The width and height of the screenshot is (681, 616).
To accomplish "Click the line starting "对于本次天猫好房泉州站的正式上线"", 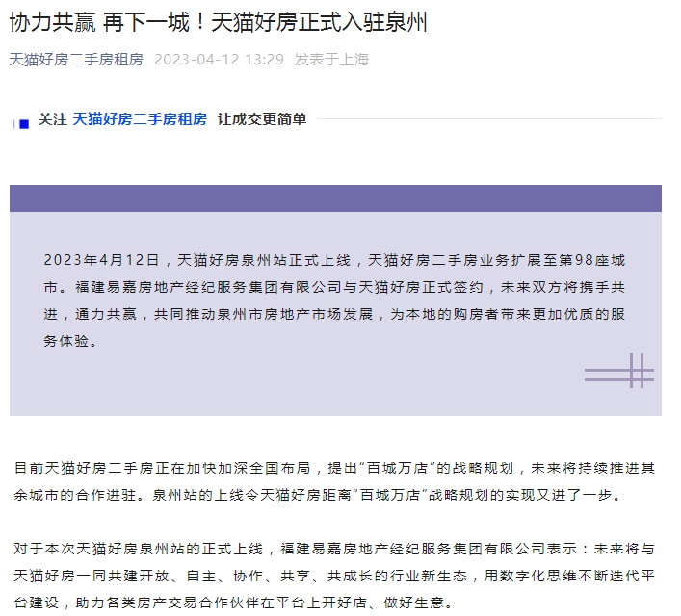I will (x=334, y=549).
